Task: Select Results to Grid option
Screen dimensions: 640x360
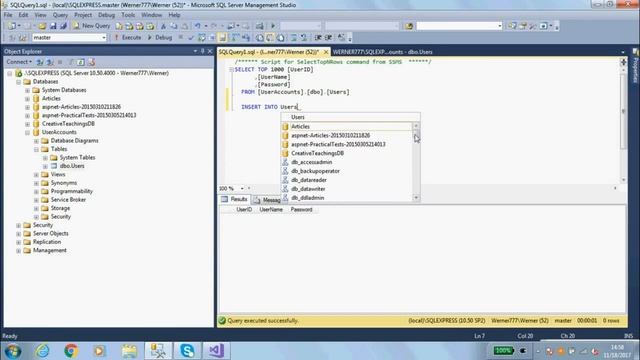Action: coord(270,38)
